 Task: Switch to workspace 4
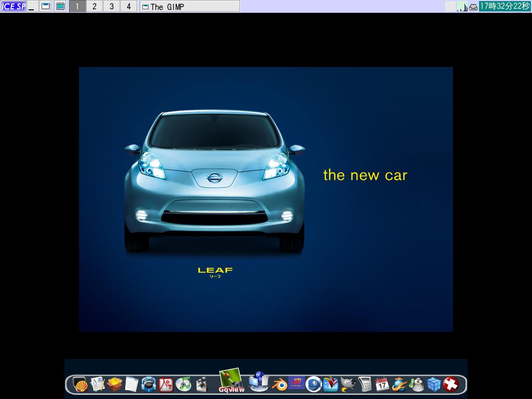point(128,6)
